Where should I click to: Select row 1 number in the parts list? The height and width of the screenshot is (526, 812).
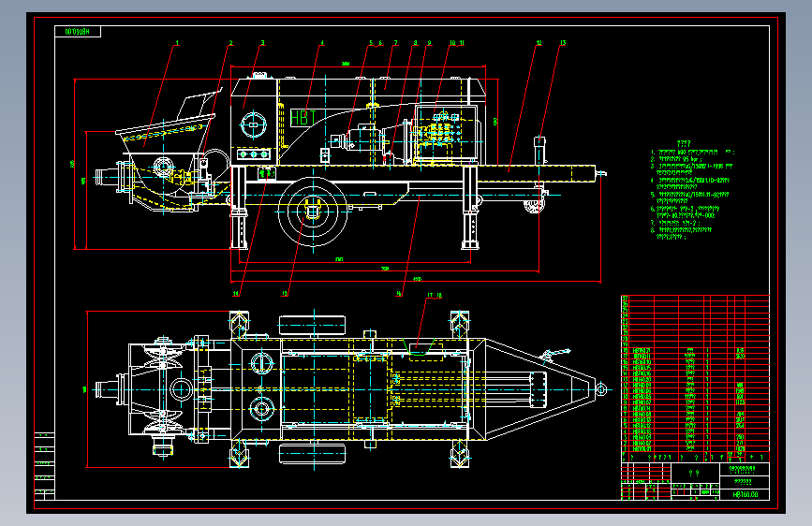[625, 449]
